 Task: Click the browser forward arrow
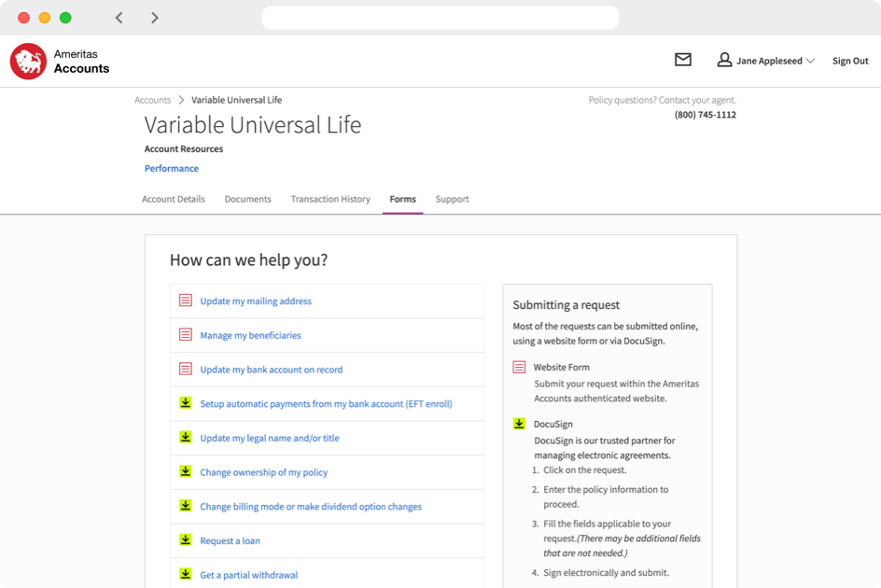pos(155,18)
